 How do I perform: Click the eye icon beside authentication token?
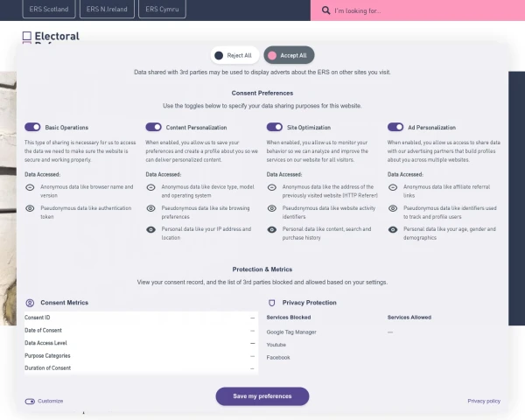click(x=30, y=208)
